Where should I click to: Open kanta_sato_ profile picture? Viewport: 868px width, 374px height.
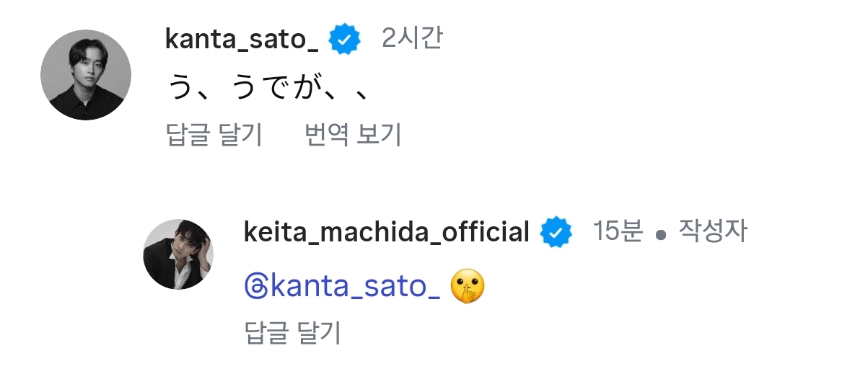(85, 75)
